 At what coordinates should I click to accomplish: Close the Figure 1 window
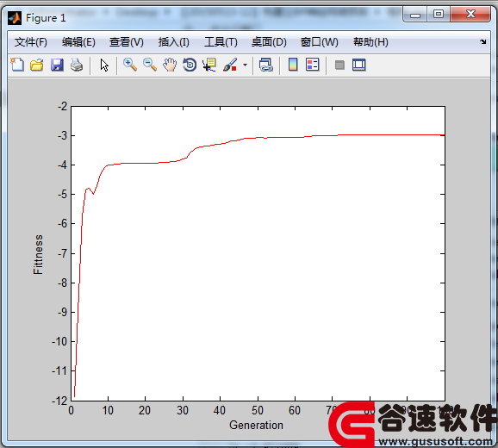coord(470,15)
